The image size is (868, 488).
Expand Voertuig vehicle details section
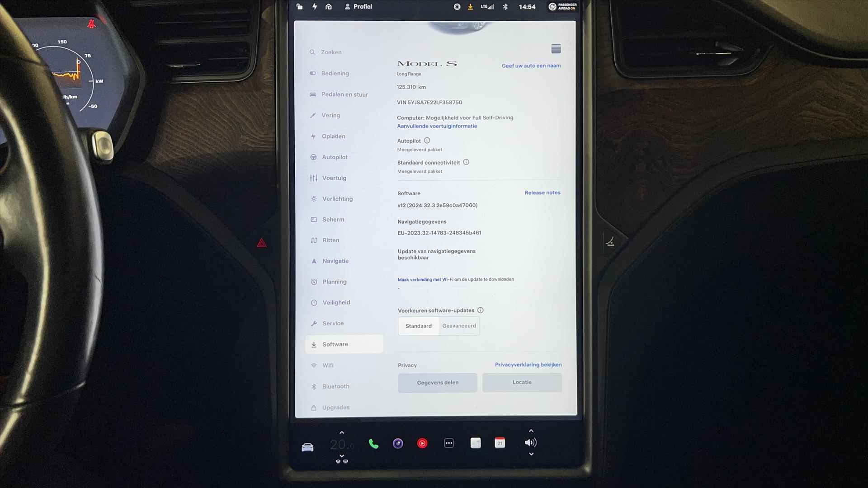(334, 178)
